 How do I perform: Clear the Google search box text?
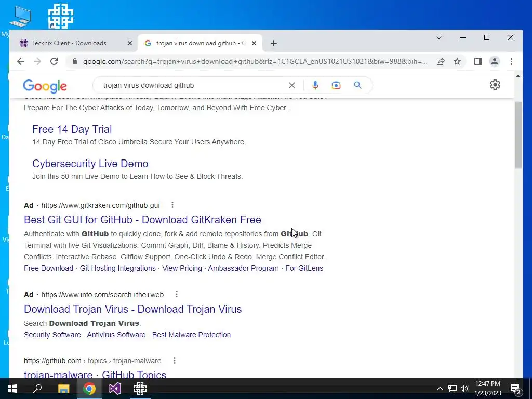292,85
